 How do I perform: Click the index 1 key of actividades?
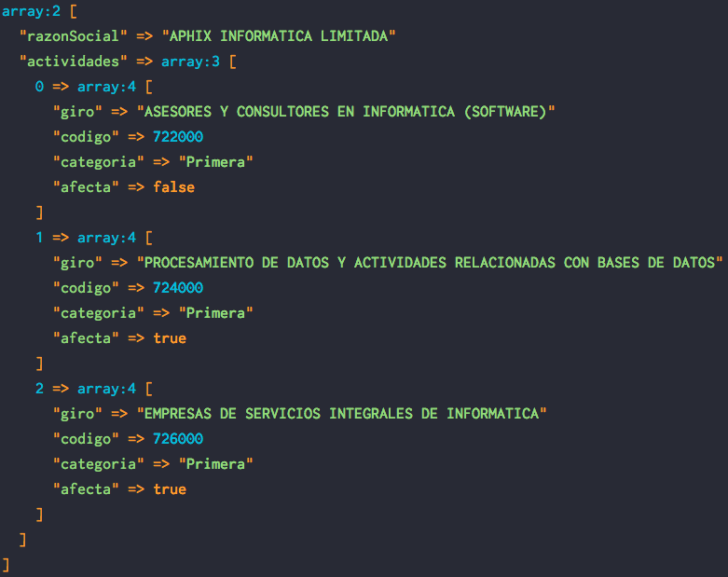[39, 238]
